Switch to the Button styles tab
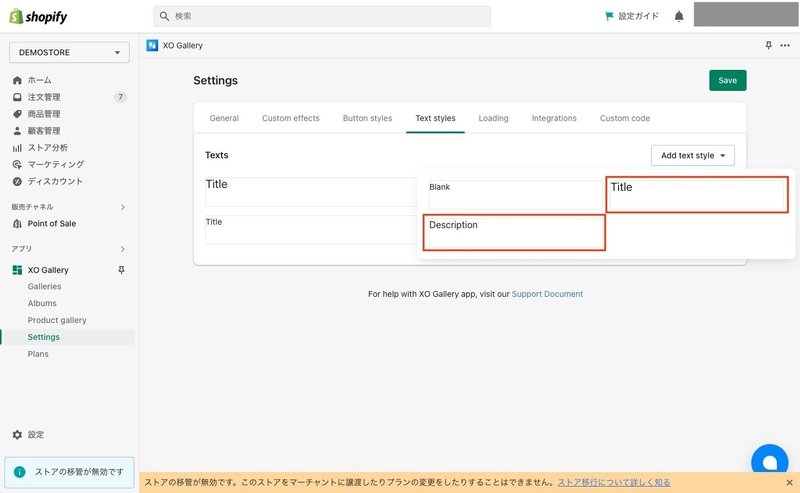Screen dimensions: 800x493 (367, 118)
